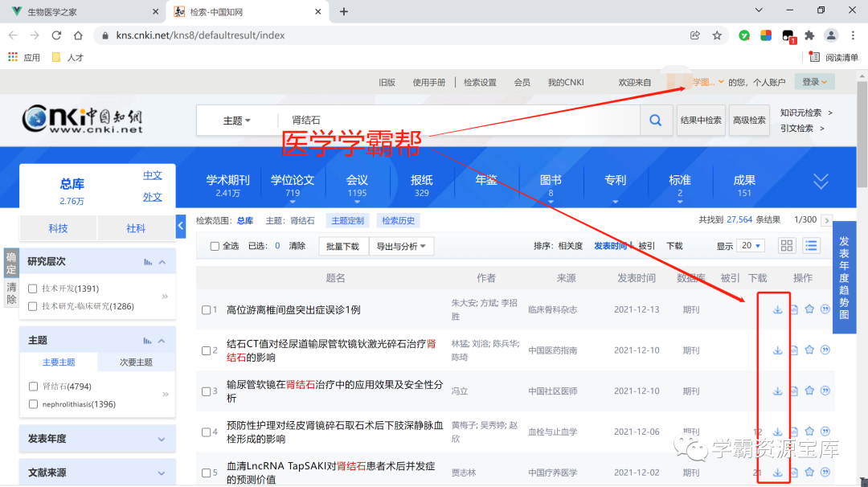Show 主题 chart visualization icon
868x487 pixels.
[x=147, y=341]
